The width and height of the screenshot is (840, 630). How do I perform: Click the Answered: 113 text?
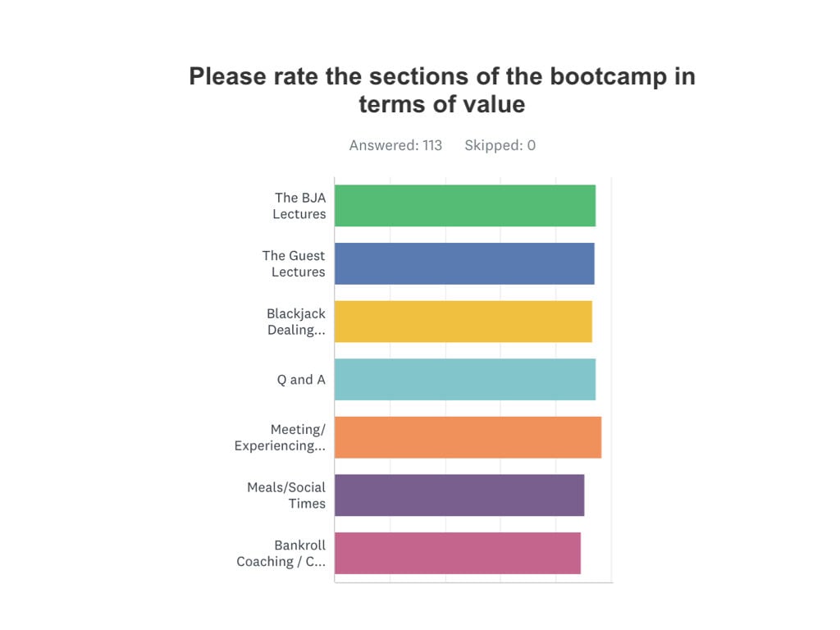coord(395,145)
